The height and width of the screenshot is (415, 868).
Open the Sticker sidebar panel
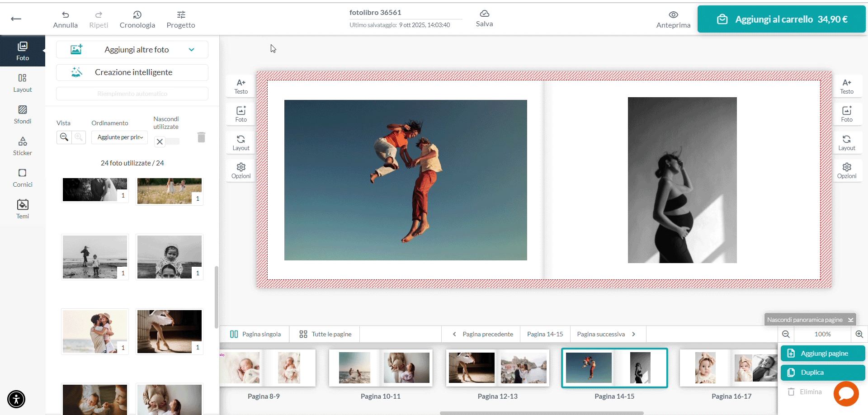(x=23, y=146)
